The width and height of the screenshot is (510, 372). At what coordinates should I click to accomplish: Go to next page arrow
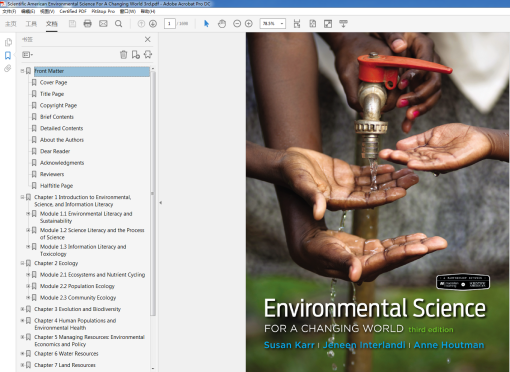click(x=153, y=24)
